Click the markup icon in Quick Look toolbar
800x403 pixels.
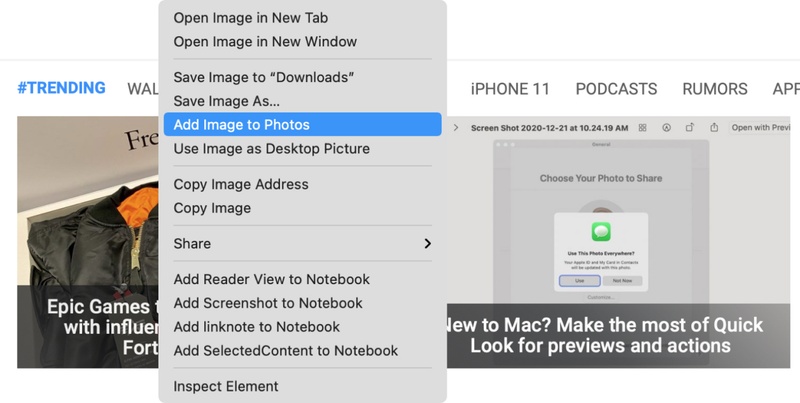click(666, 128)
